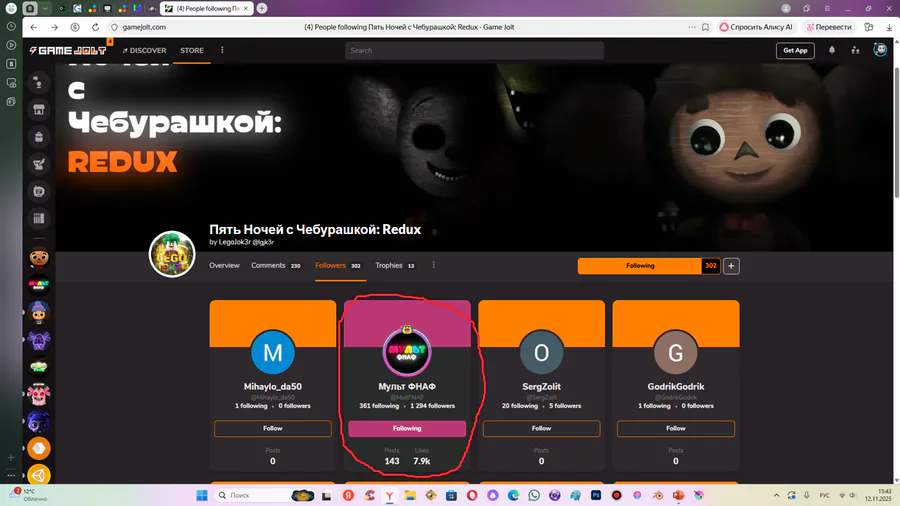Image resolution: width=900 pixels, height=506 pixels.
Task: Toggle the orange Following button for the game
Action: pyautogui.click(x=640, y=266)
